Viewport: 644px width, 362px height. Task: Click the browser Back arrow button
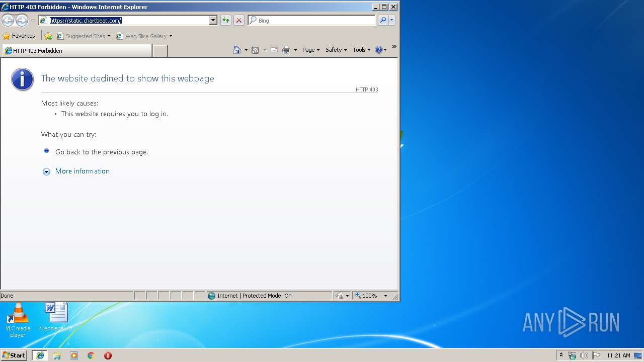[x=8, y=20]
